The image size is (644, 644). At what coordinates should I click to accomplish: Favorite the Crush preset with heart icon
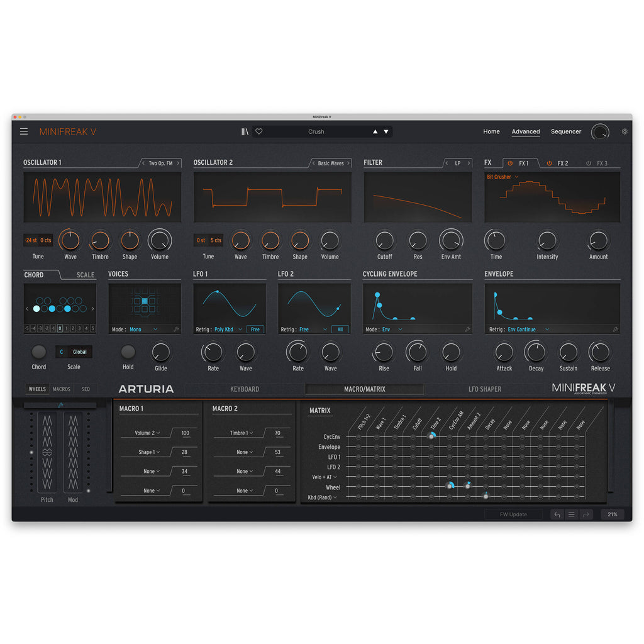(x=258, y=131)
